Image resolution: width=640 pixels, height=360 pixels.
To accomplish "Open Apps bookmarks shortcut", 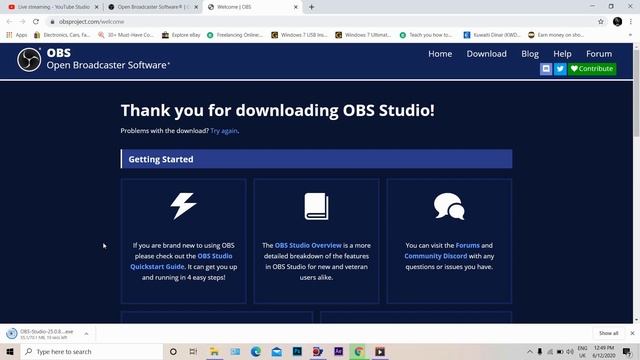I will (x=17, y=35).
